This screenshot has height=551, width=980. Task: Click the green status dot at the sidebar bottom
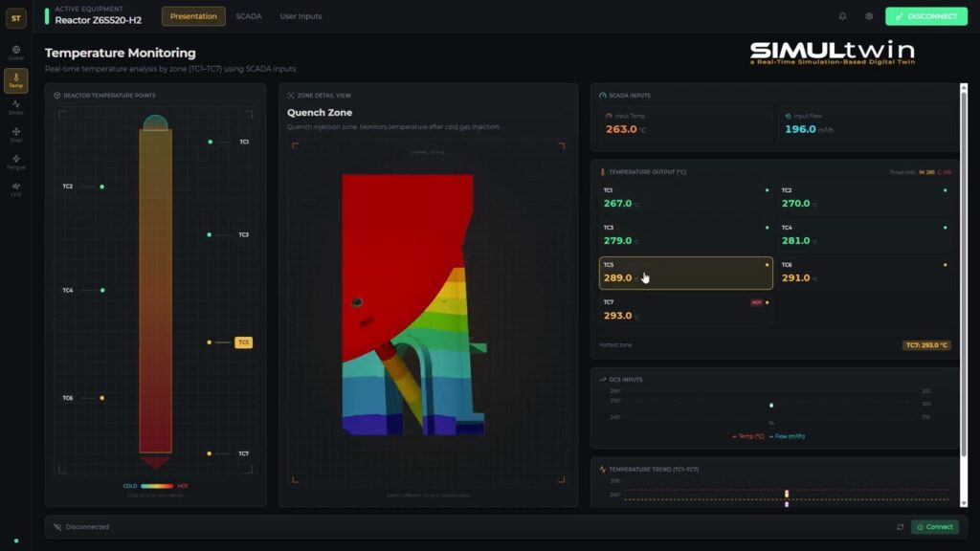(x=16, y=541)
